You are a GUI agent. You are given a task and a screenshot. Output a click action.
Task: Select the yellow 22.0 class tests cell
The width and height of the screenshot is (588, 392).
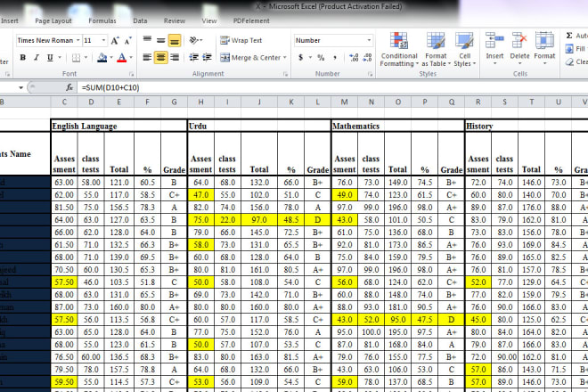[227, 220]
